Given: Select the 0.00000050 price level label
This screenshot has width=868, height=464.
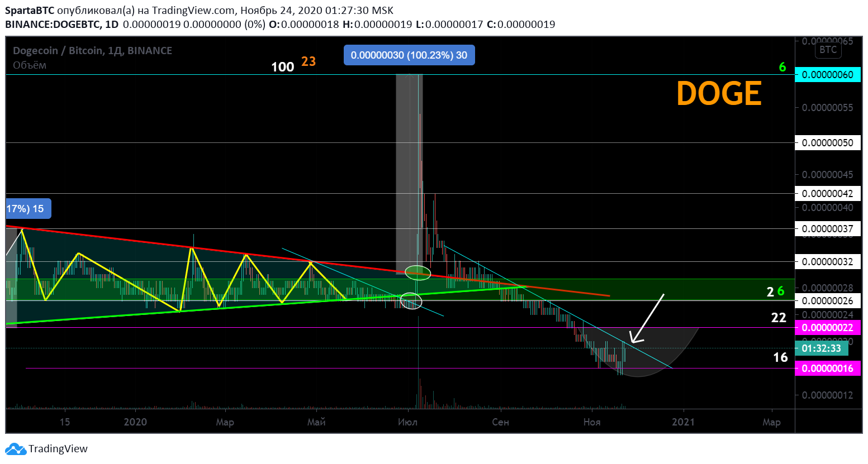Looking at the screenshot, I should 827,143.
